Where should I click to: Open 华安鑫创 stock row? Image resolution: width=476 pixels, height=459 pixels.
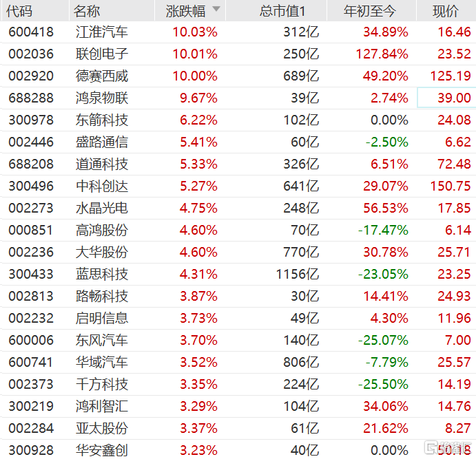pos(238,450)
